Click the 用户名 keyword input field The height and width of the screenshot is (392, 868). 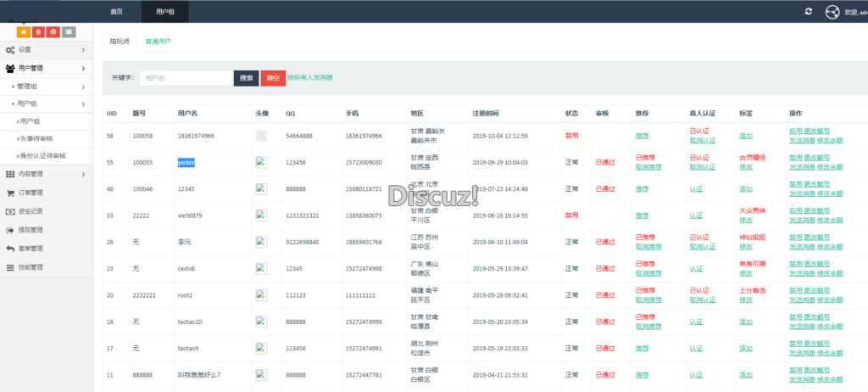[x=186, y=78]
